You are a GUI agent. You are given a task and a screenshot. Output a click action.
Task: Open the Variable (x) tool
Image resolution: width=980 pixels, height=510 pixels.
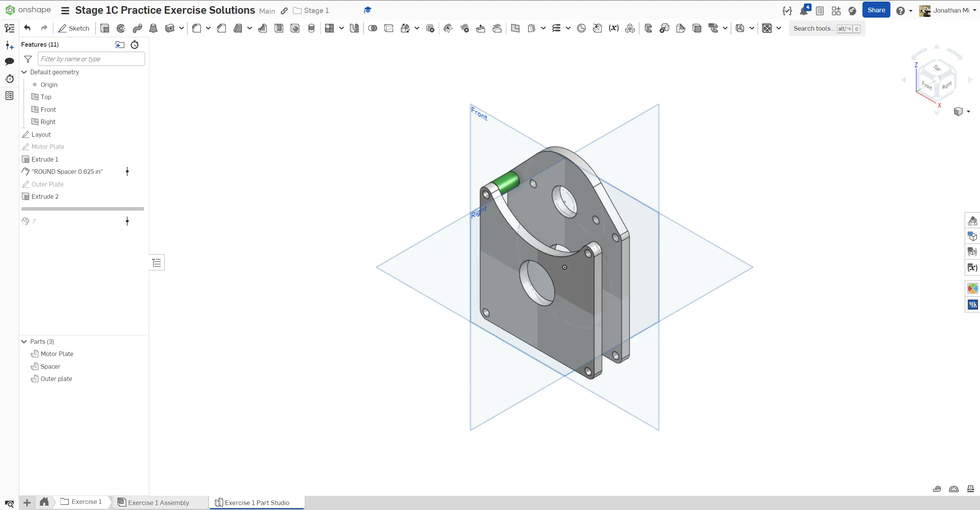(x=614, y=28)
